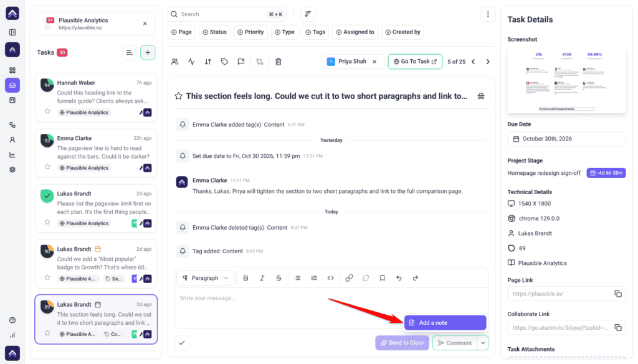Remove Priya Shah assignee
The image size is (638, 364).
(x=374, y=62)
